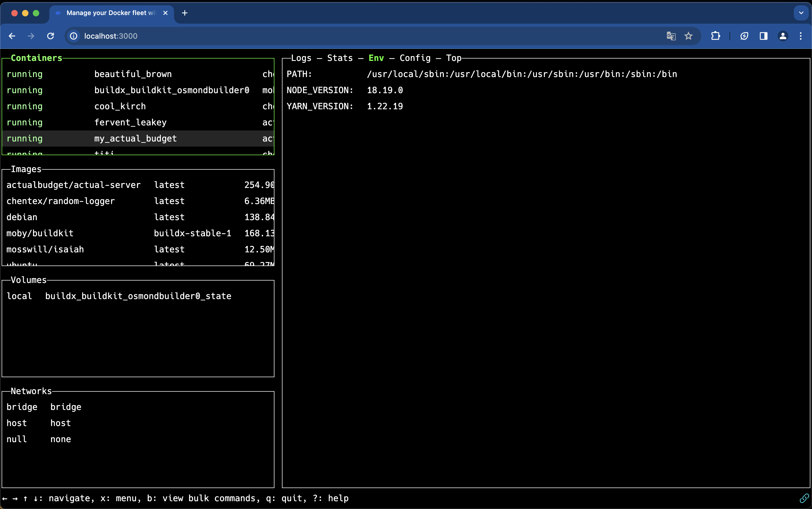
Task: Click the back navigation arrow
Action: tap(12, 36)
